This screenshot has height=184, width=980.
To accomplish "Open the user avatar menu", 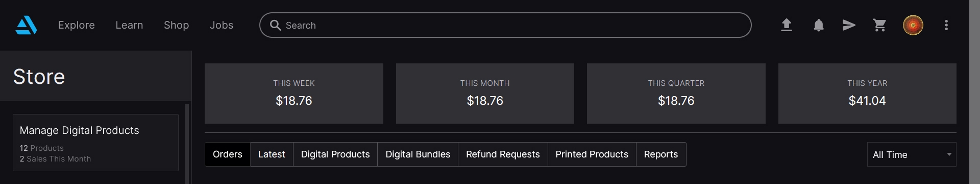I will coord(913,25).
